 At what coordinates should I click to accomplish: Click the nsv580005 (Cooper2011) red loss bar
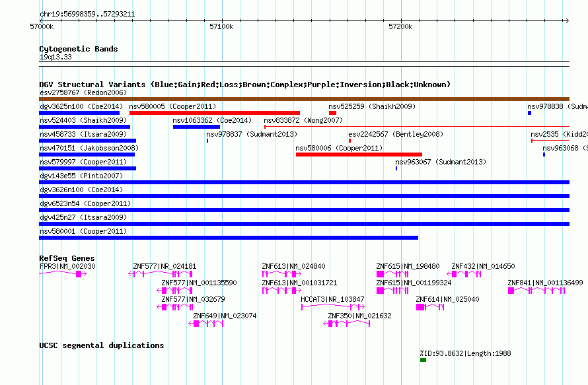215,113
